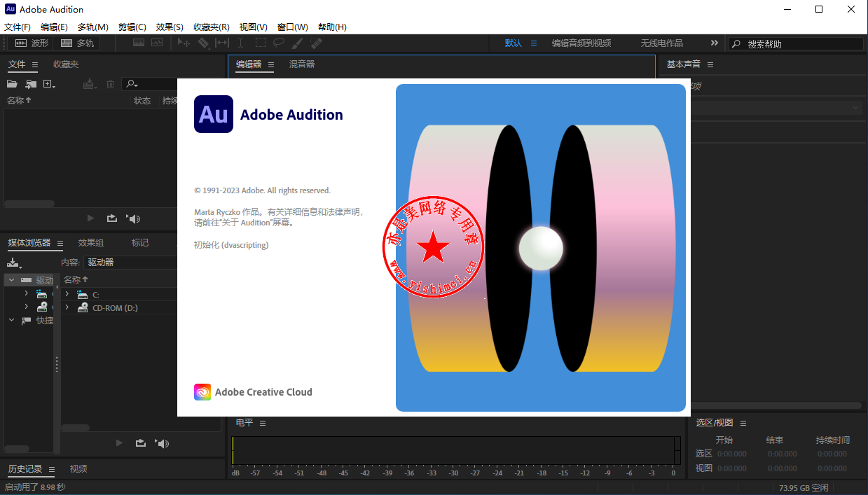Viewport: 868px width, 495px height.
Task: Switch to the 标记 tab
Action: click(140, 243)
